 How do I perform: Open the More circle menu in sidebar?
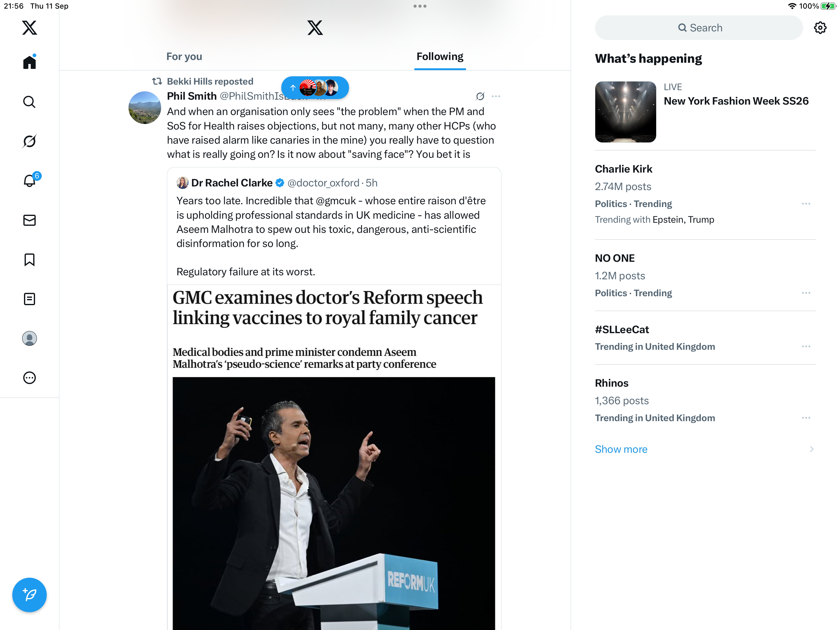point(29,378)
